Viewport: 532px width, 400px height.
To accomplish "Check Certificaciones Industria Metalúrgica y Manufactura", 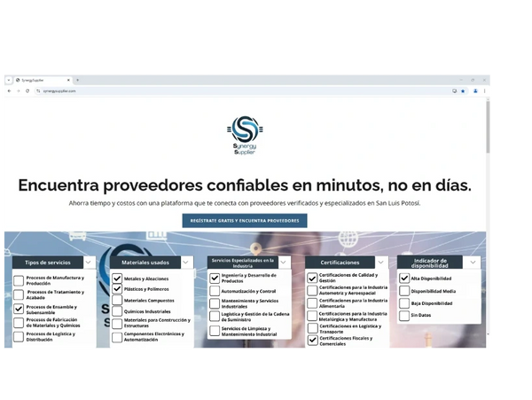I will click(x=312, y=316).
